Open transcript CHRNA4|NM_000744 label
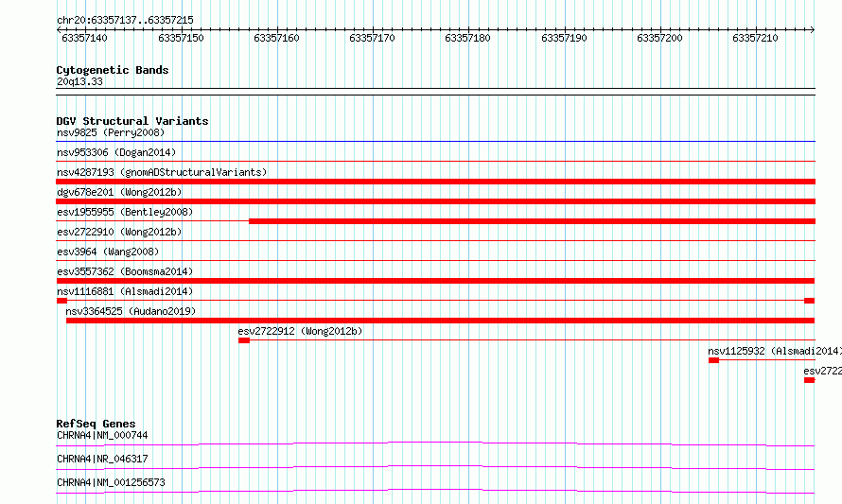Viewport: 842px width, 504px height. pyautogui.click(x=102, y=435)
